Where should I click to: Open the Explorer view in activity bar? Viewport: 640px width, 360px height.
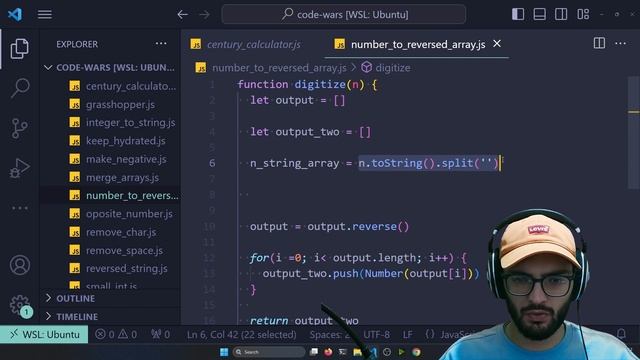[x=20, y=49]
